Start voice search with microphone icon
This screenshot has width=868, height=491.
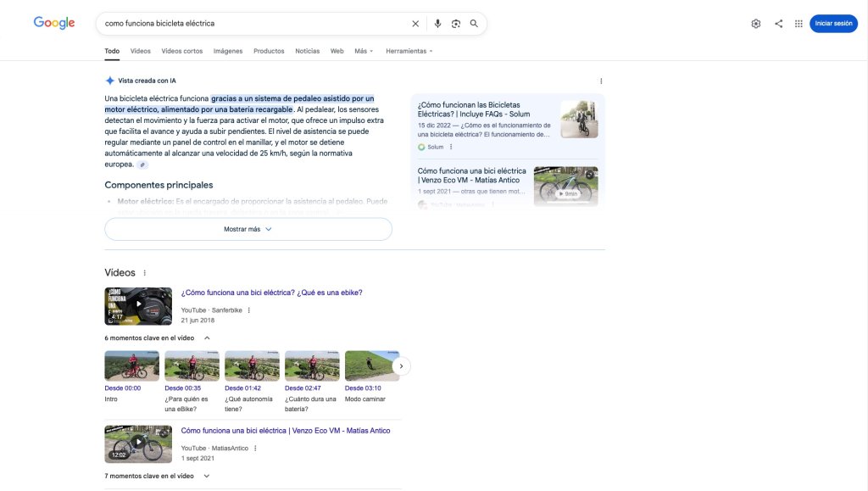click(x=437, y=24)
